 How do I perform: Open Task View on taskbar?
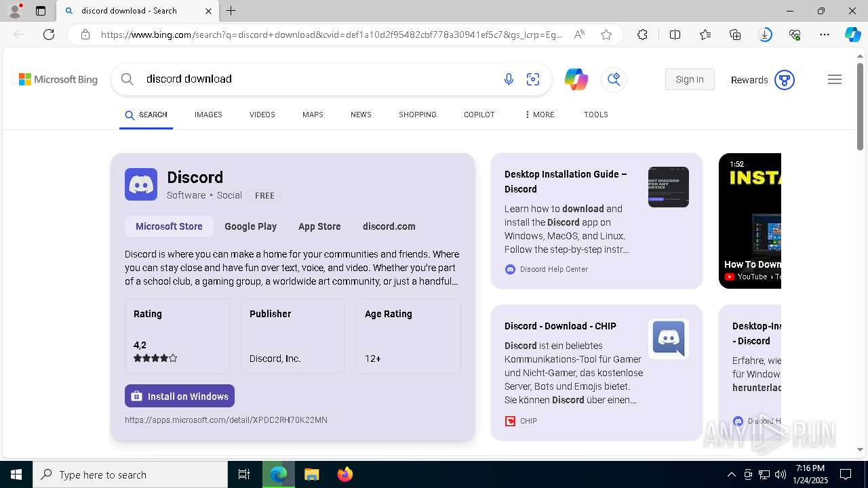click(x=244, y=474)
